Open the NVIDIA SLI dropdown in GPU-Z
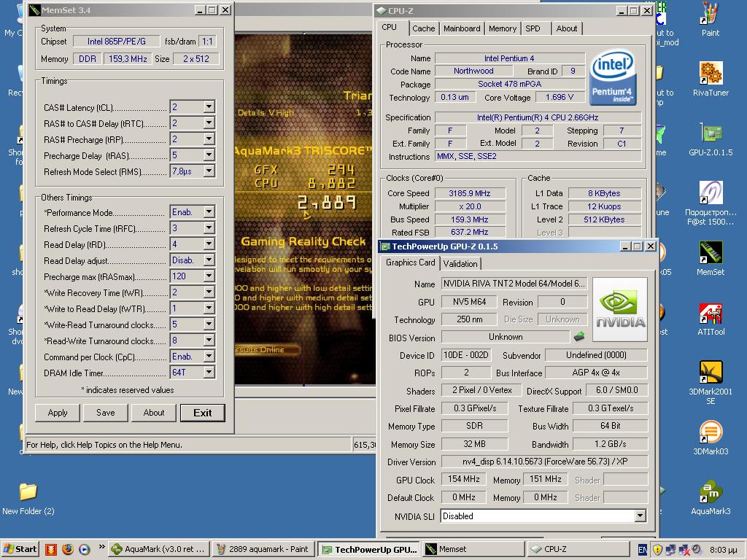Screen dimensions: 747x560 pyautogui.click(x=640, y=516)
